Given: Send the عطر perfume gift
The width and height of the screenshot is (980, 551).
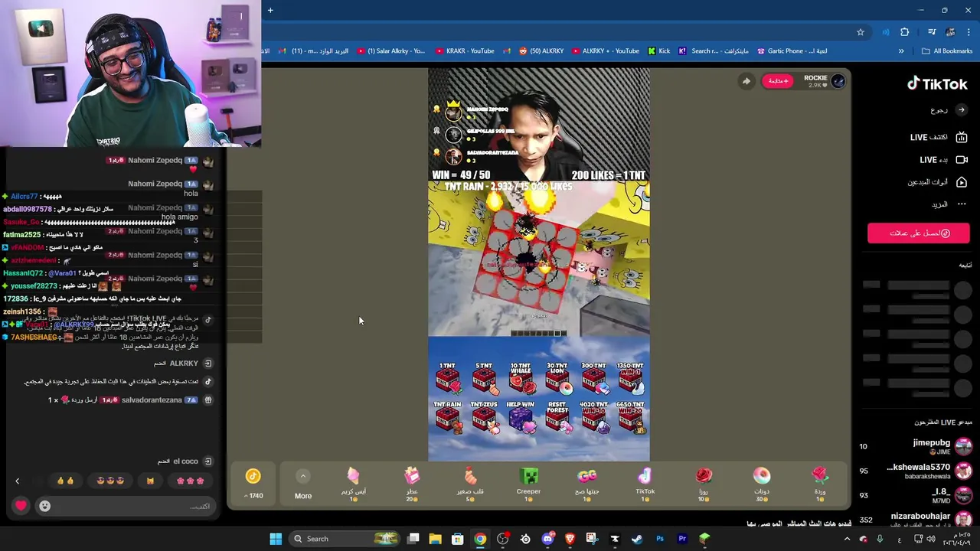Looking at the screenshot, I should (x=412, y=484).
